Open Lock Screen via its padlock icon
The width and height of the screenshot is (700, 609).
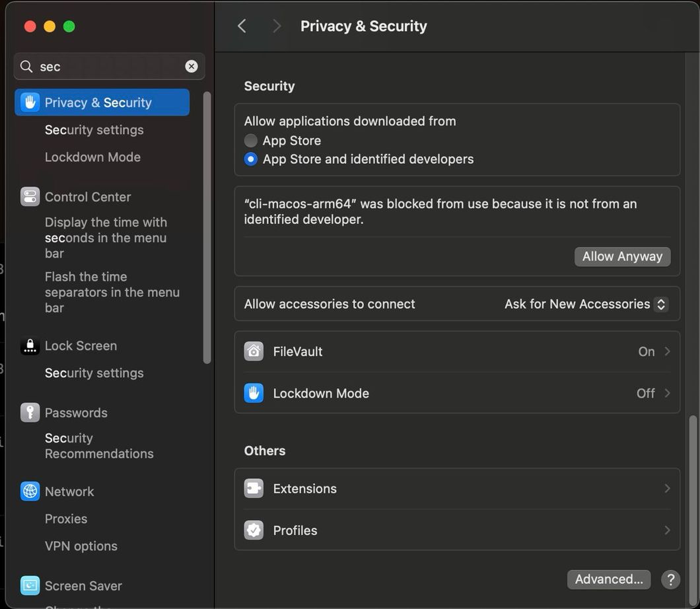click(30, 345)
